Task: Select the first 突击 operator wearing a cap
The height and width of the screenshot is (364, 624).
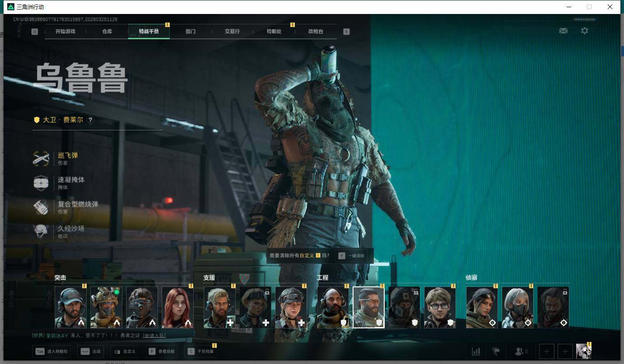Action: pos(70,307)
